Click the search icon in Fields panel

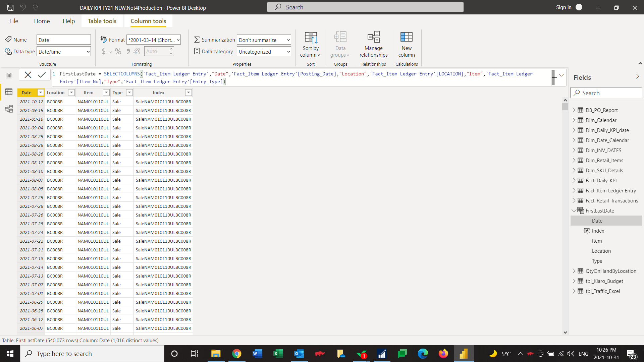[x=577, y=93]
